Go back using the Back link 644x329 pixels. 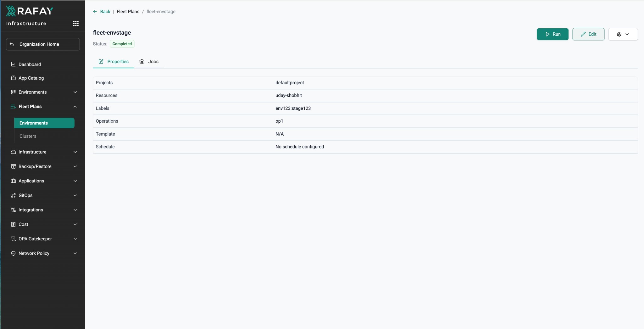[102, 12]
